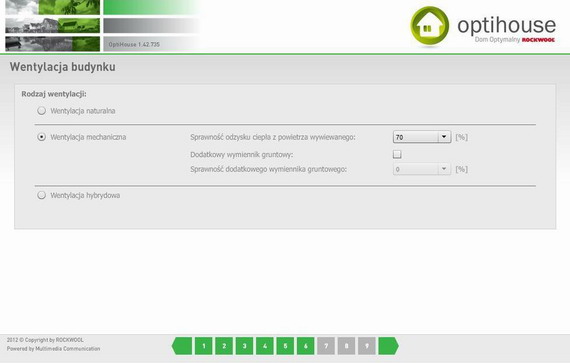Expand ground exchanger efficiency dropdown arrow
The height and width of the screenshot is (363, 570).
click(x=443, y=169)
